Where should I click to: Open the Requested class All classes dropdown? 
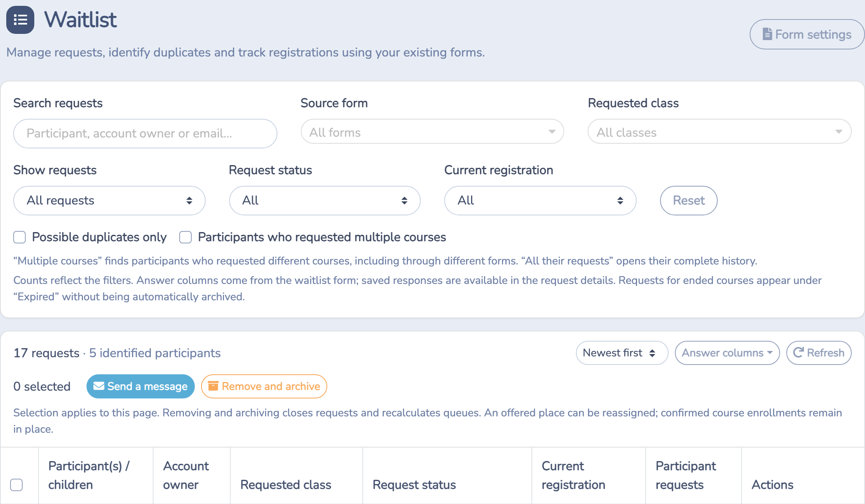(x=719, y=132)
